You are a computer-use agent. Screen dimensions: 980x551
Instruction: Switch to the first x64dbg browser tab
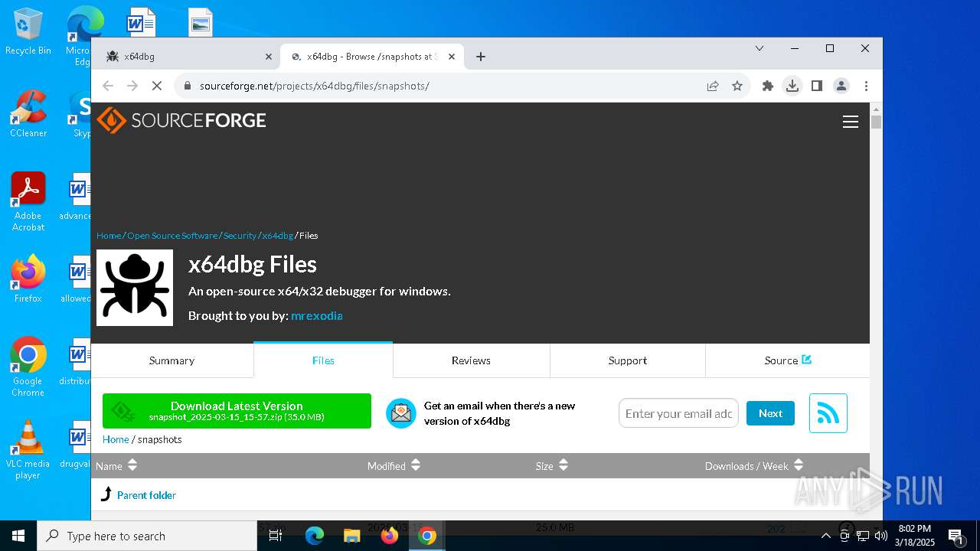tap(188, 57)
